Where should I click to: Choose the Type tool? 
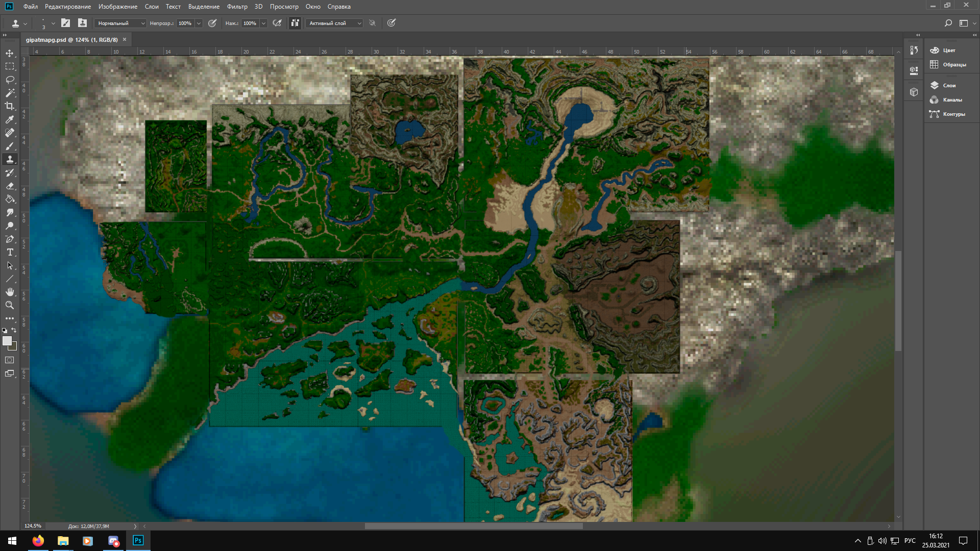coord(10,253)
